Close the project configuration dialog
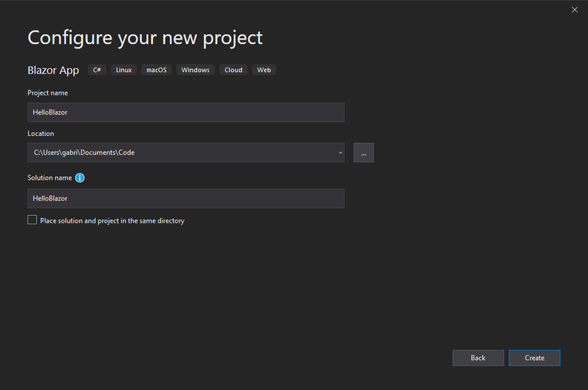 pyautogui.click(x=575, y=10)
